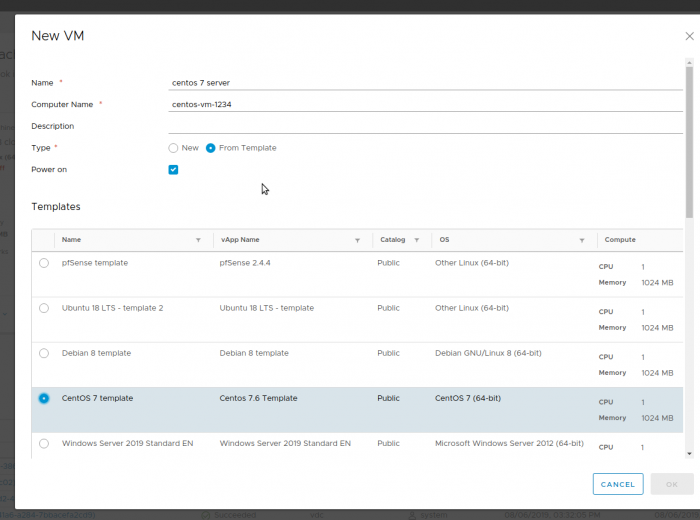Uncheck the Power on checkbox
Screen dimensions: 700x520
coord(173,170)
